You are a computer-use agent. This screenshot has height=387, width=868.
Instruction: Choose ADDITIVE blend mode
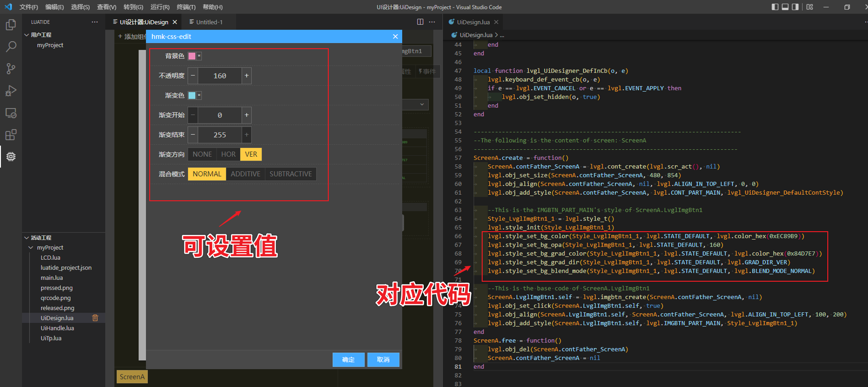[x=245, y=174]
